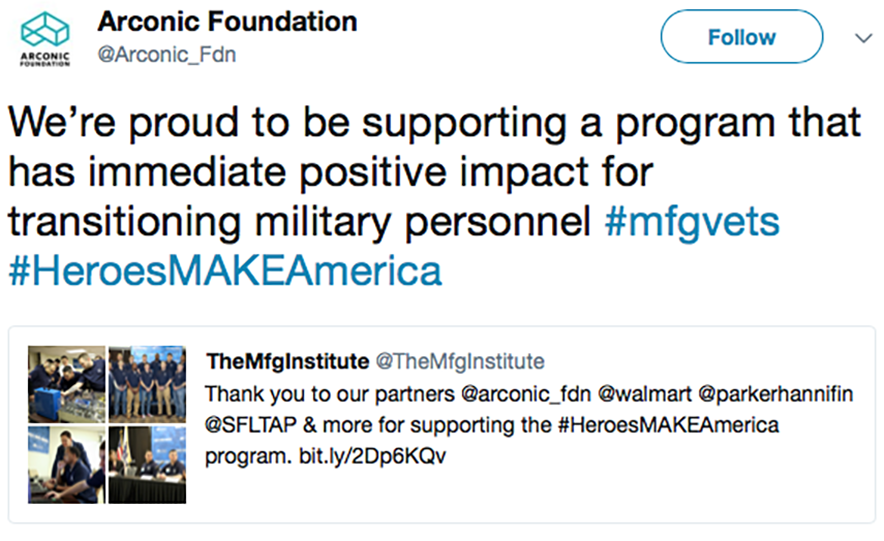
Task: View top-right group photo thumbnail
Action: [147, 384]
